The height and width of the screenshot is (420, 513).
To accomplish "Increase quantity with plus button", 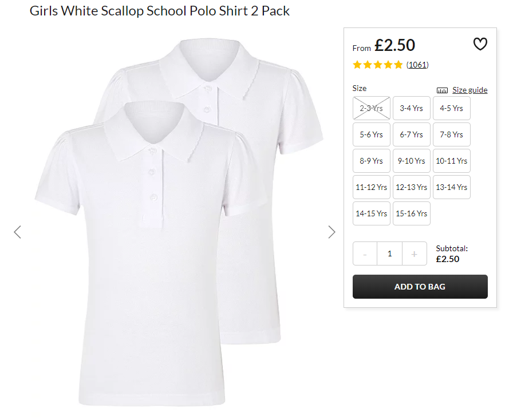I will (x=414, y=253).
